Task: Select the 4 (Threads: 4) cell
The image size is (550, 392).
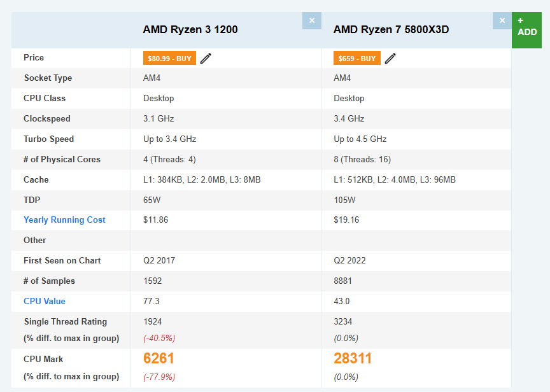Action: click(169, 160)
